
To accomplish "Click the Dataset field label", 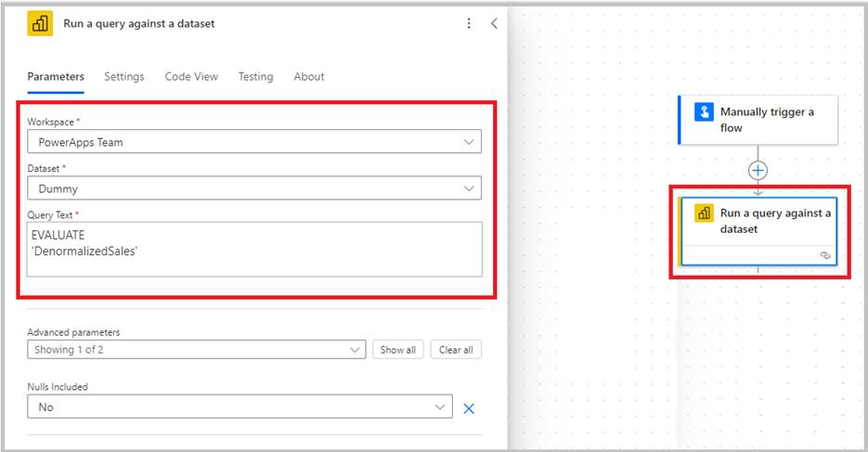I will click(x=45, y=168).
